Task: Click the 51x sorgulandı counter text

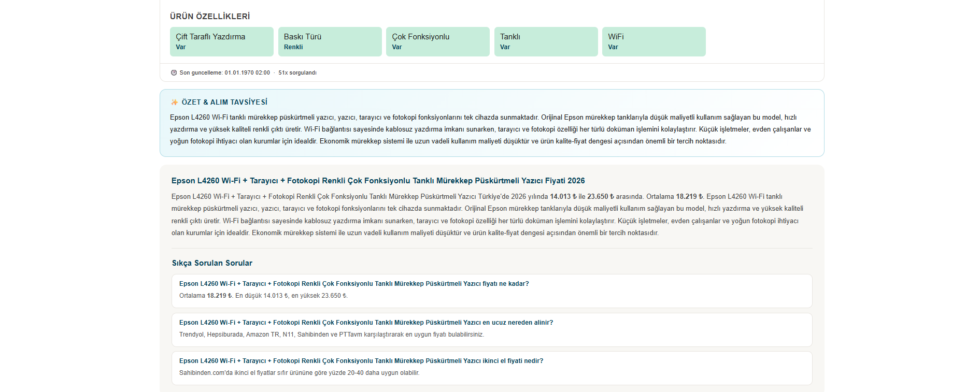Action: click(297, 72)
